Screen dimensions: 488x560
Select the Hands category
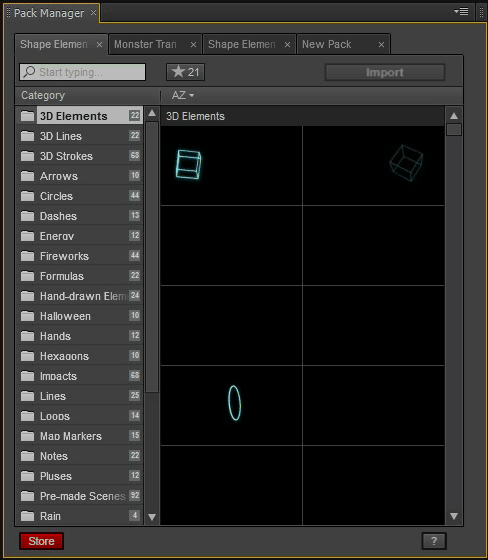pos(80,336)
